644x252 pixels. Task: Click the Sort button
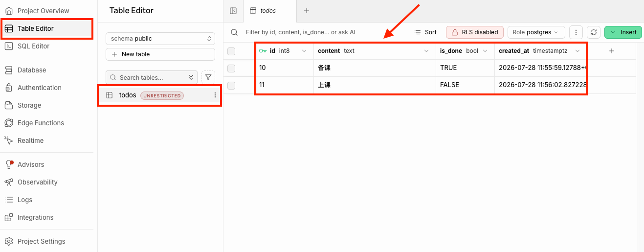coord(425,32)
